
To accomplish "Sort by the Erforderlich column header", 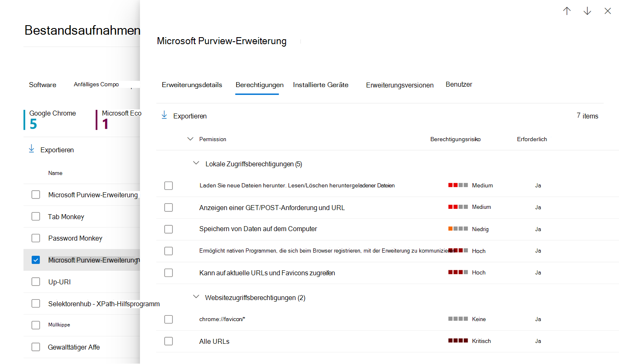I will click(532, 139).
